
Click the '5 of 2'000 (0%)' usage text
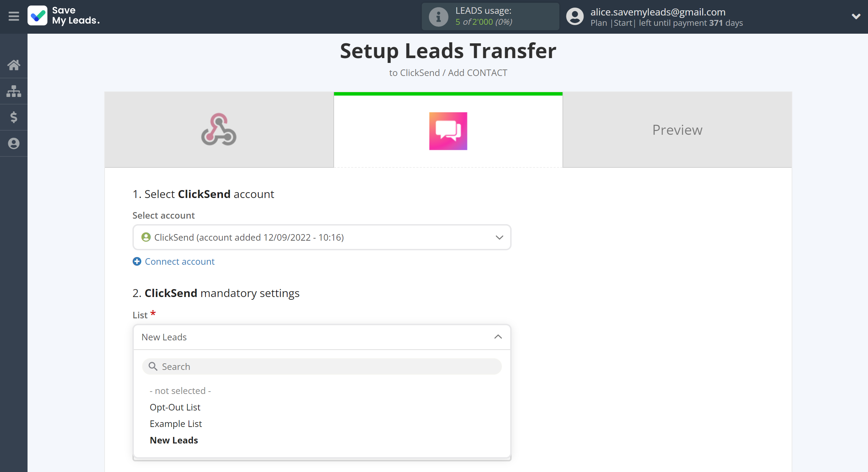click(484, 22)
